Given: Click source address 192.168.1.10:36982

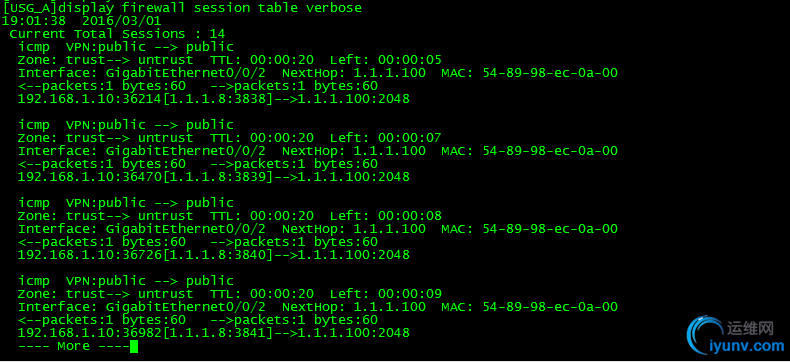Looking at the screenshot, I should pos(90,333).
